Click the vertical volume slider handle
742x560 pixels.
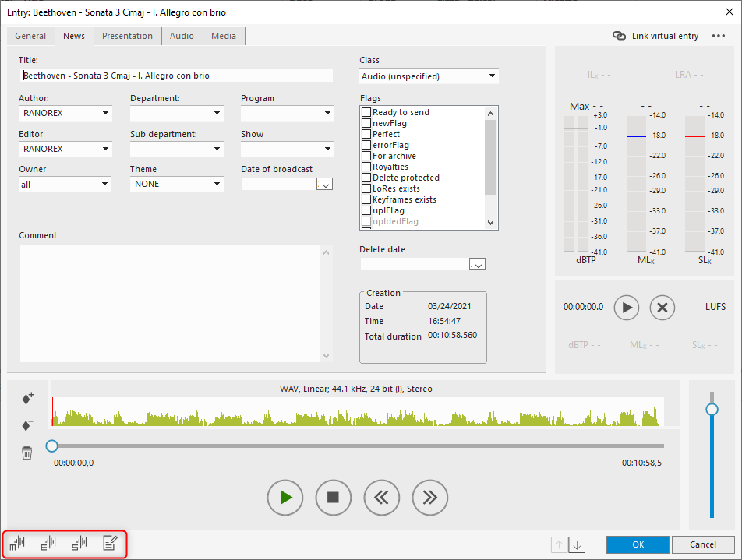point(712,409)
